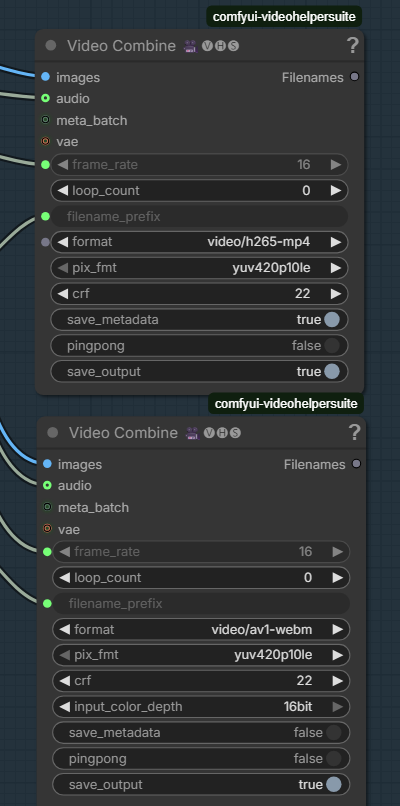Open help for bottom Video Combine node
400x806 pixels.
354,433
